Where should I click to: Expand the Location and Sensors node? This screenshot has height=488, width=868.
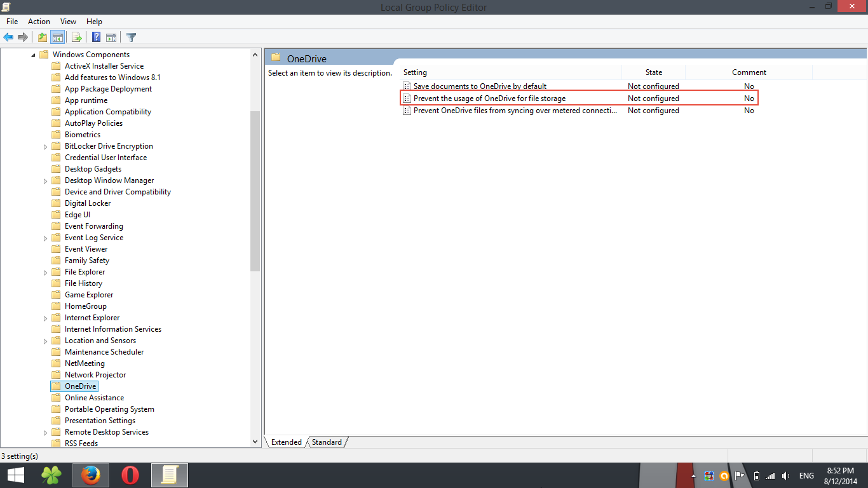(x=45, y=341)
